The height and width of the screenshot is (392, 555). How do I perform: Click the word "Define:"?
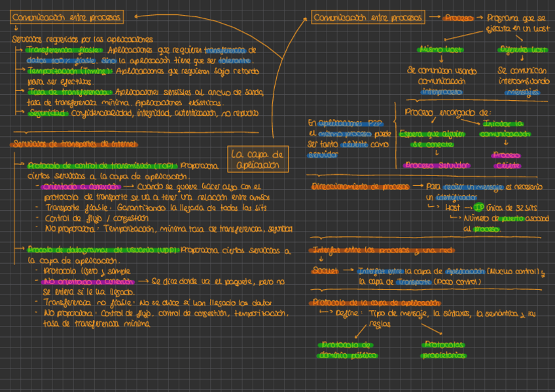pos(349,313)
